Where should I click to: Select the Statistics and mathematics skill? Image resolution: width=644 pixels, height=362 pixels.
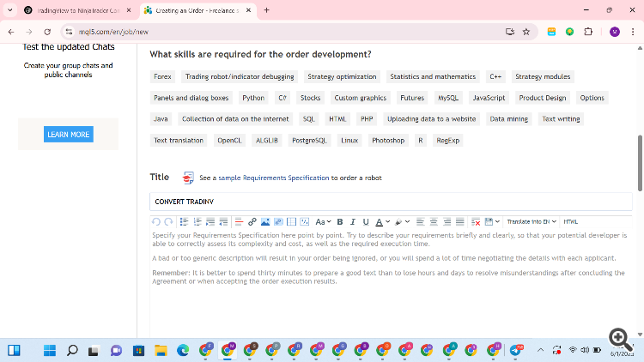[x=433, y=76]
